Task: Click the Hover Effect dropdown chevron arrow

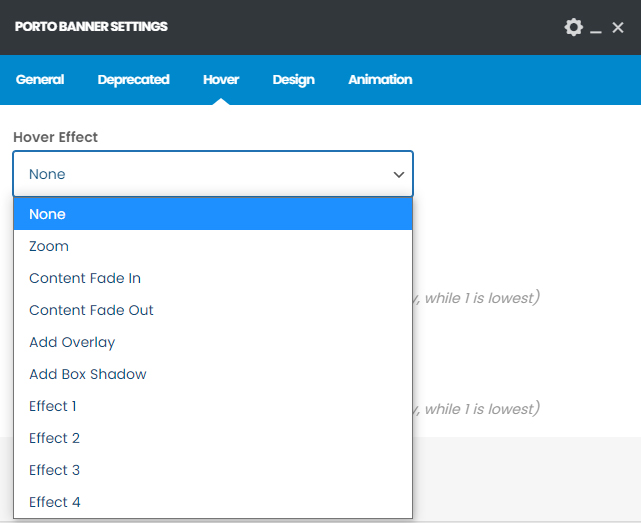Action: (x=398, y=175)
